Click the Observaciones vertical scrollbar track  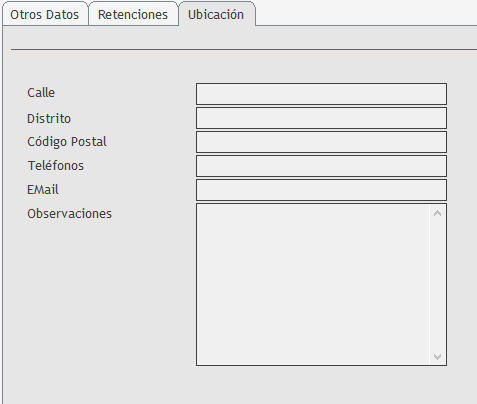pos(437,285)
